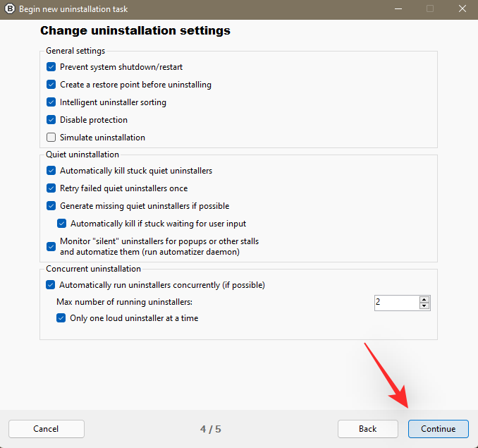The height and width of the screenshot is (448, 478).
Task: Cancel the uninstallation task
Action: (46, 428)
